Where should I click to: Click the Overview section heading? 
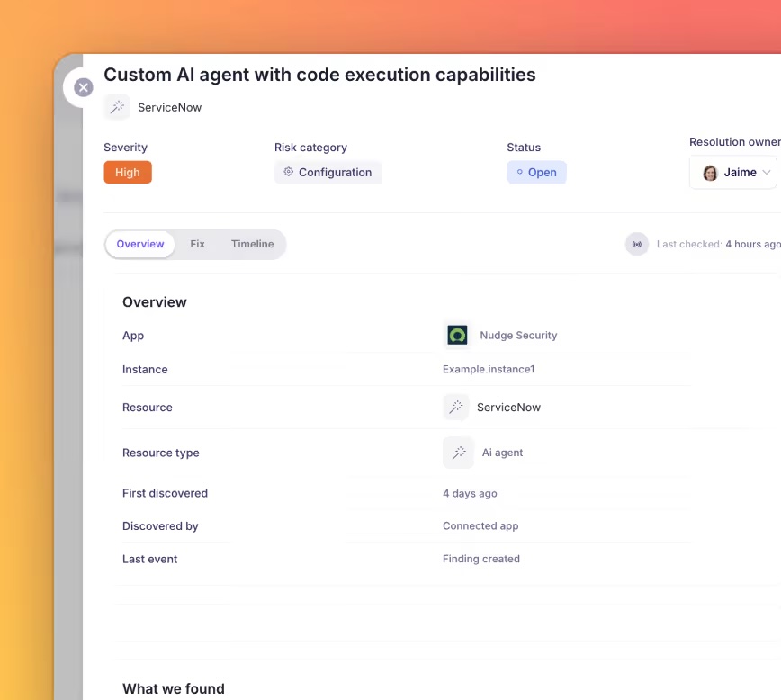coord(155,302)
